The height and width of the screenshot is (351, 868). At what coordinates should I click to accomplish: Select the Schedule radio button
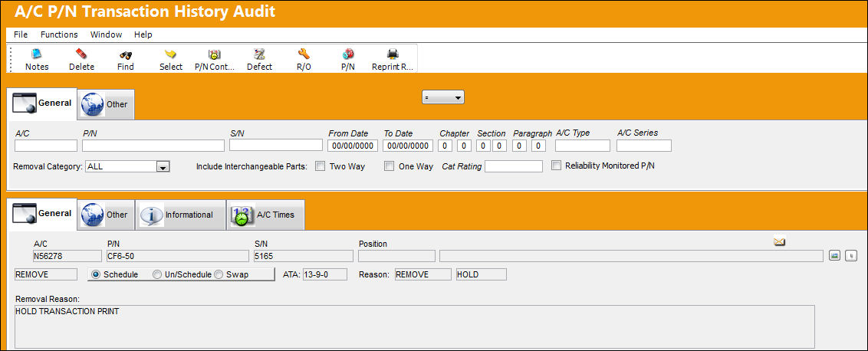click(96, 274)
